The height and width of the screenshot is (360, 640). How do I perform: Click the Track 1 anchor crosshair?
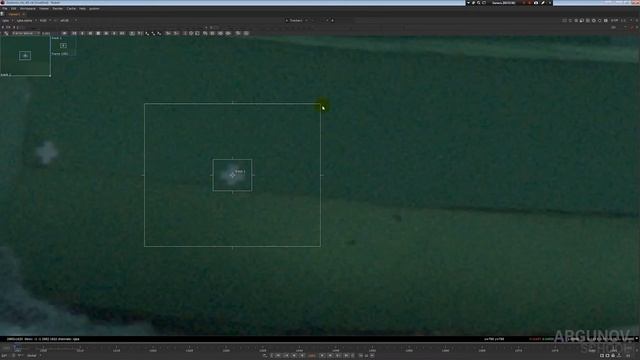pyautogui.click(x=232, y=175)
